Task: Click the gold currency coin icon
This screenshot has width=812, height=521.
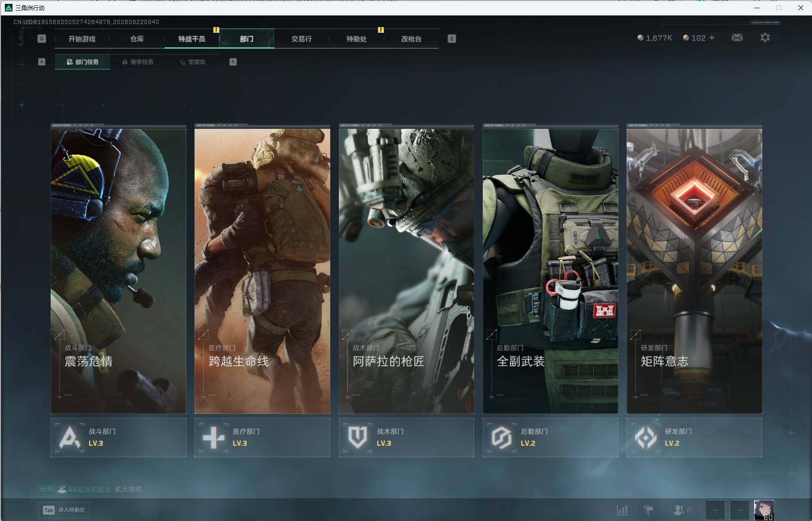Action: pos(686,38)
